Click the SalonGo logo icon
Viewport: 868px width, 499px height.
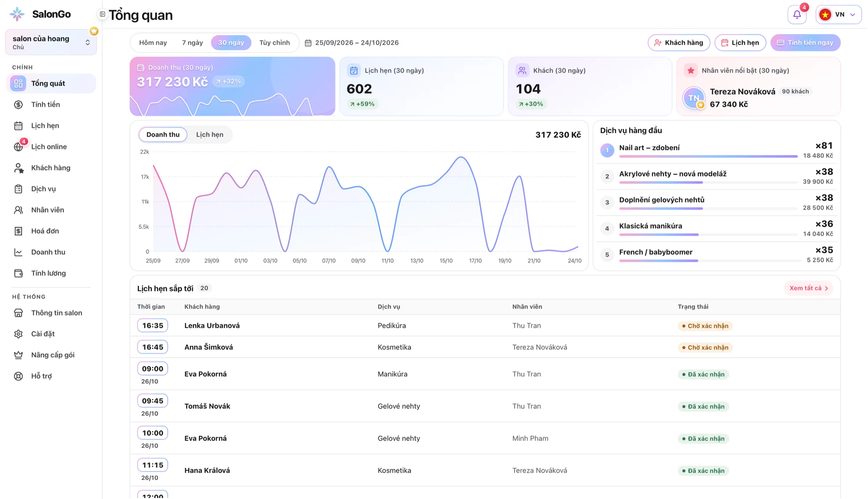point(17,14)
